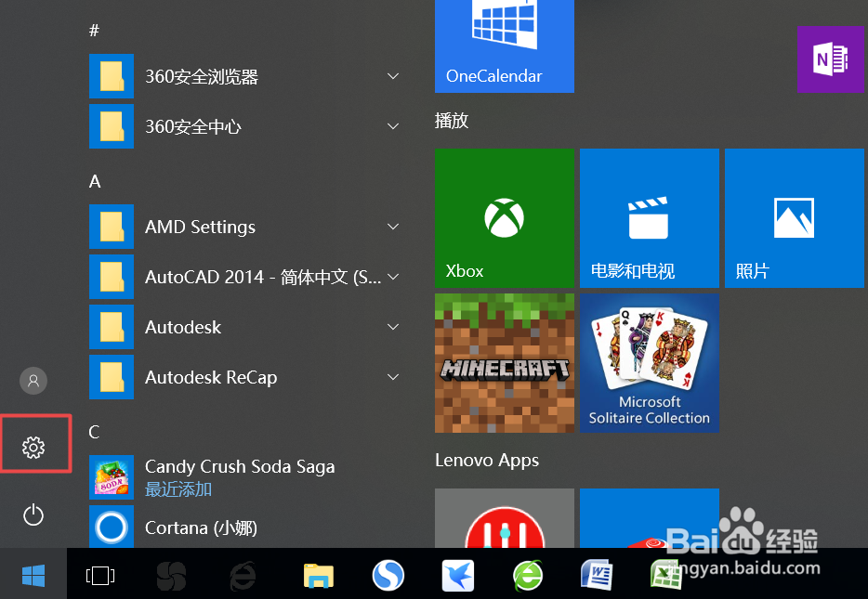Open Task View on the taskbar
This screenshot has width=868, height=599.
coord(100,576)
